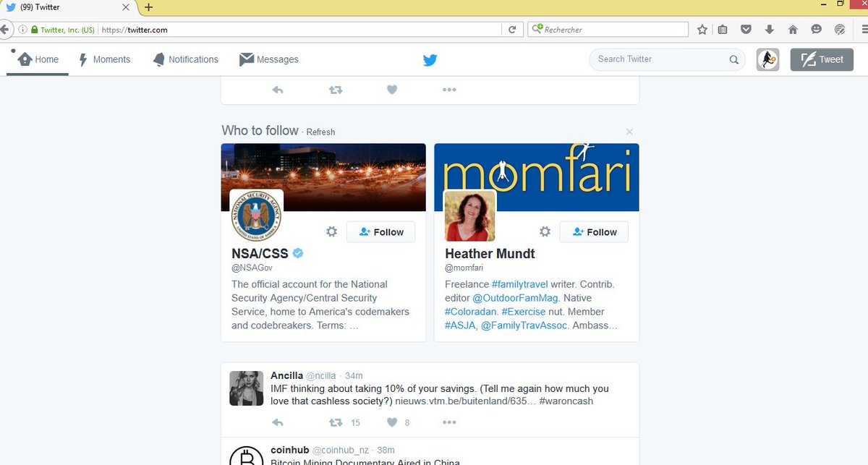This screenshot has height=465, width=868.
Task: Open the #ASJA hashtag
Action: point(460,325)
